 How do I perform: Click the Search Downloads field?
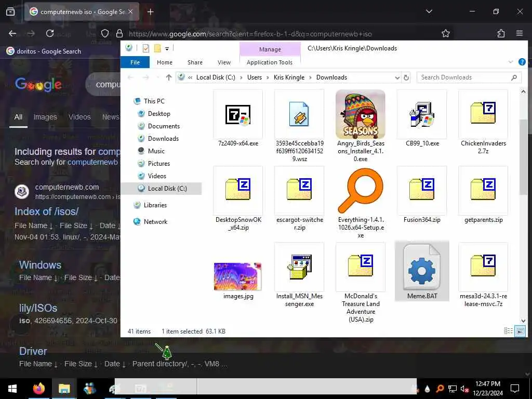[x=469, y=77]
